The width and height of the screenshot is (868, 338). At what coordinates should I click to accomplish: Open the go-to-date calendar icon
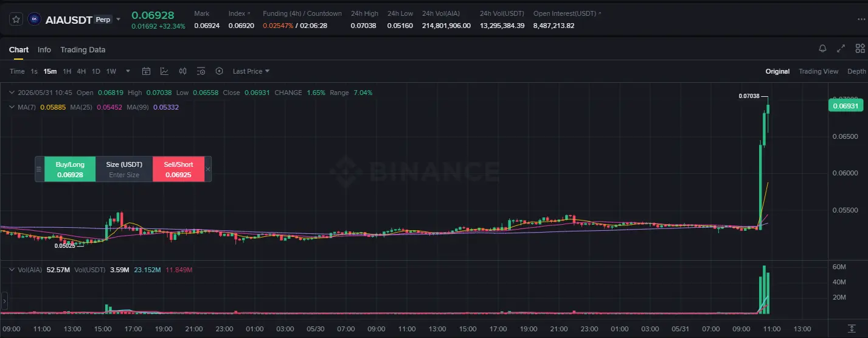[146, 71]
